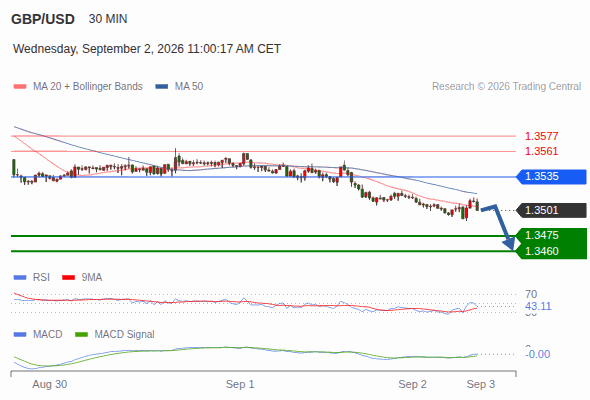Click the GBP/USD pair title
This screenshot has height=400, width=590.
43,19
